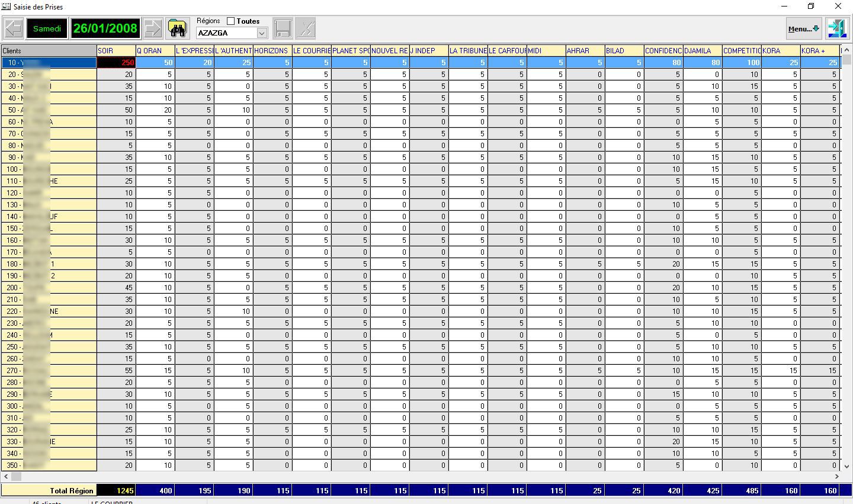Click the vertical scrollbar down arrow

846,467
